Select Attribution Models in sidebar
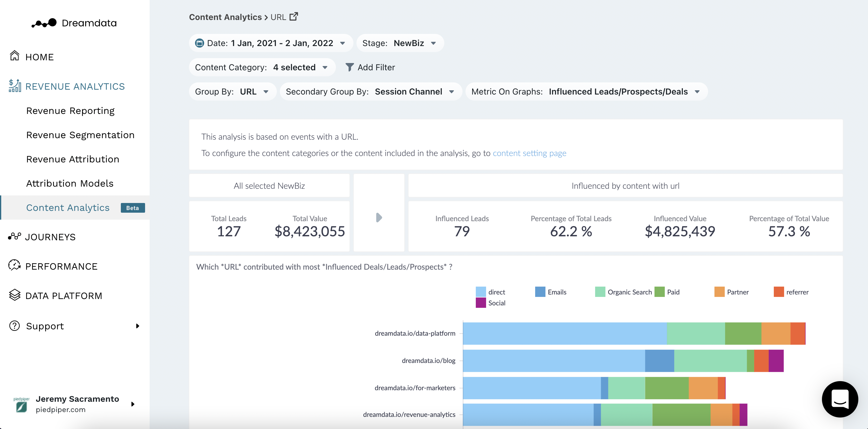This screenshot has width=868, height=429. tap(70, 183)
